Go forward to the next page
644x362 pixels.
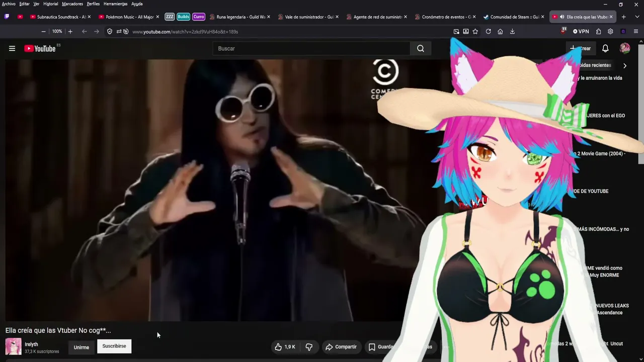pos(97,31)
